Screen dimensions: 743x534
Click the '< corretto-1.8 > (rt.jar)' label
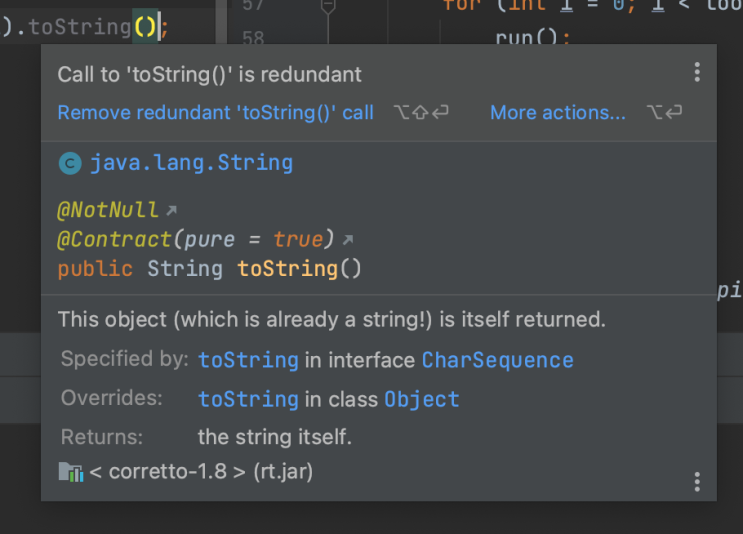[x=201, y=472]
